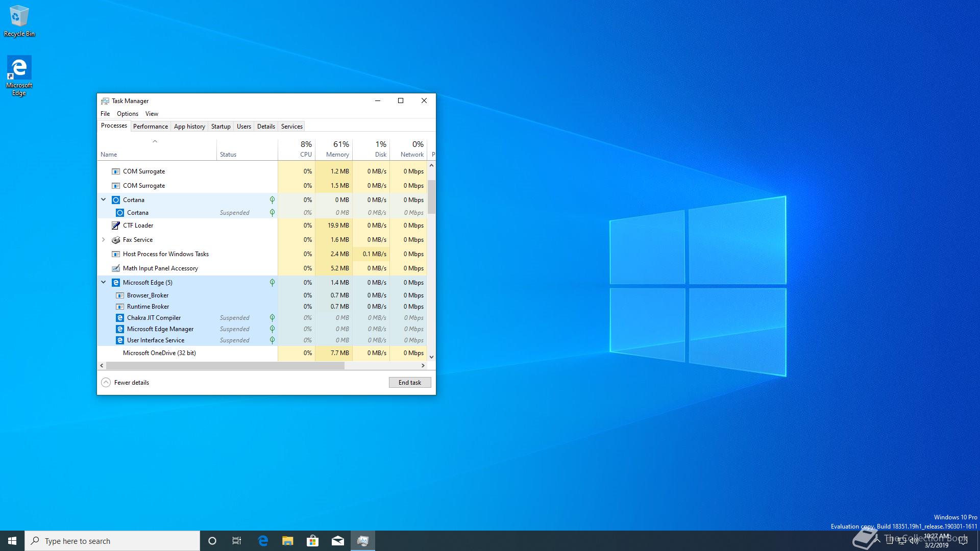Click the green leaf icon on Cortana row
Viewport: 980px width, 551px height.
coord(272,200)
